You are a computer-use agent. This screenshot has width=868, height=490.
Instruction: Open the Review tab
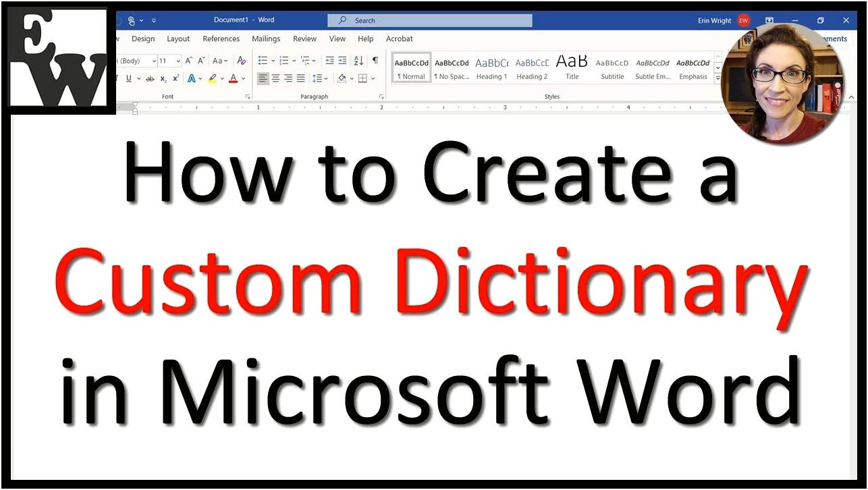pos(304,39)
